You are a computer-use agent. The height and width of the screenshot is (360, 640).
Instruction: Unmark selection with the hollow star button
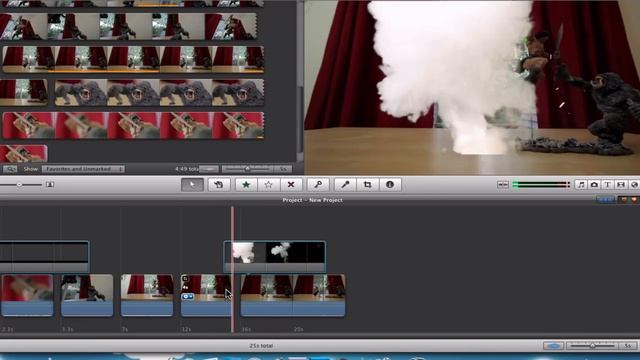(x=268, y=185)
